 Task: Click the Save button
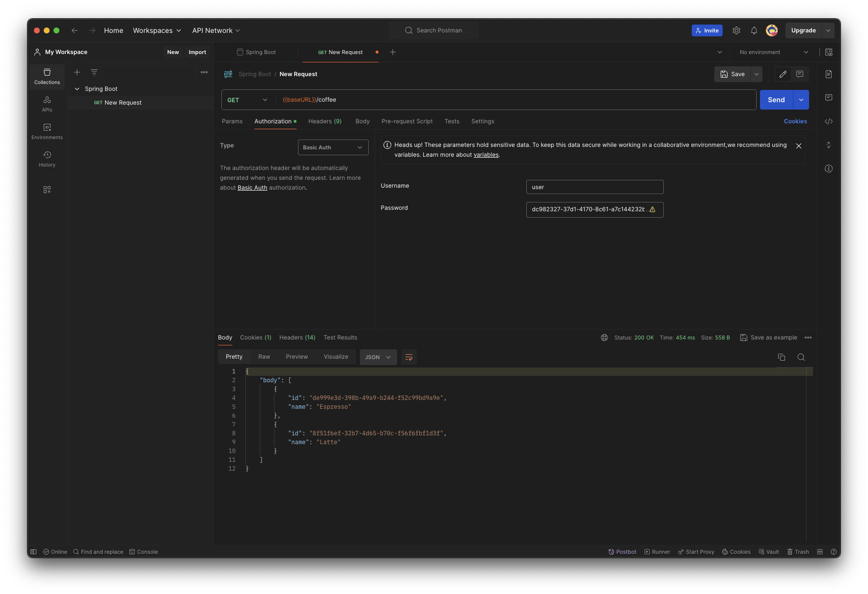coord(732,74)
